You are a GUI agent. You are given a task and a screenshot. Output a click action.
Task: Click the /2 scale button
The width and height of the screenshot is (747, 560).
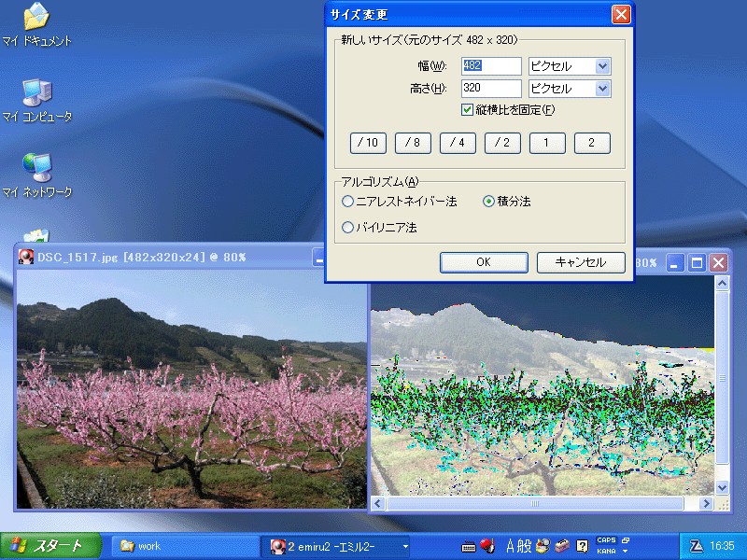(502, 143)
